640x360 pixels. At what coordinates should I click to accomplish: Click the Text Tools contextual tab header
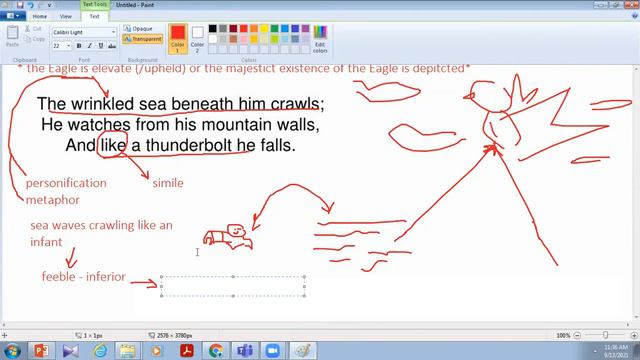click(94, 4)
